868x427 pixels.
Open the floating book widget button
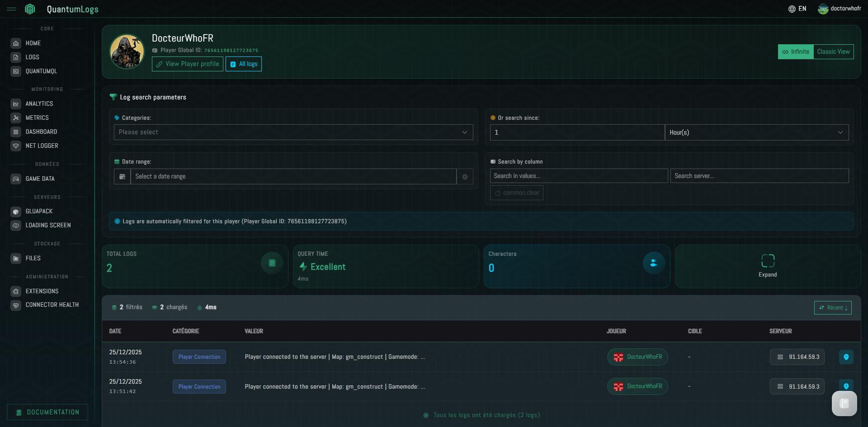click(x=844, y=404)
